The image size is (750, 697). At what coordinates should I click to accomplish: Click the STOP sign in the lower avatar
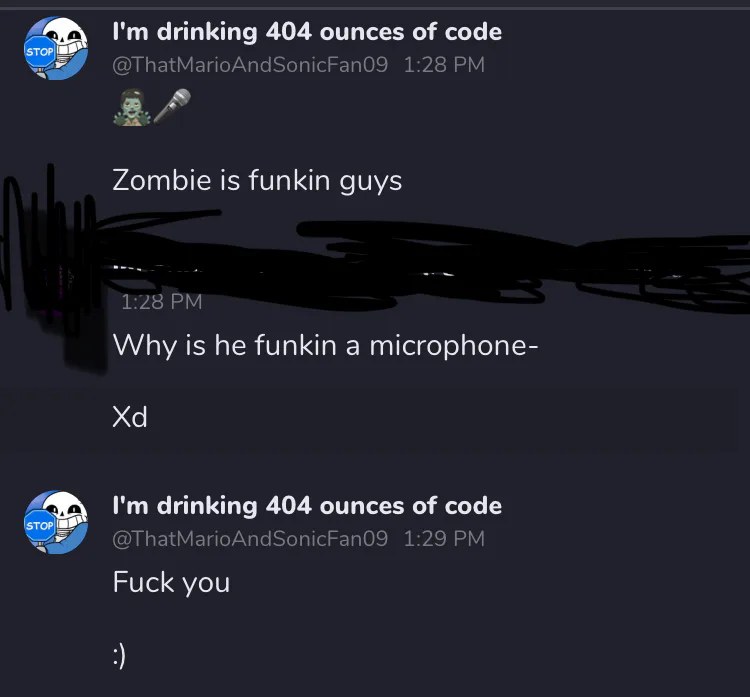tap(39, 526)
